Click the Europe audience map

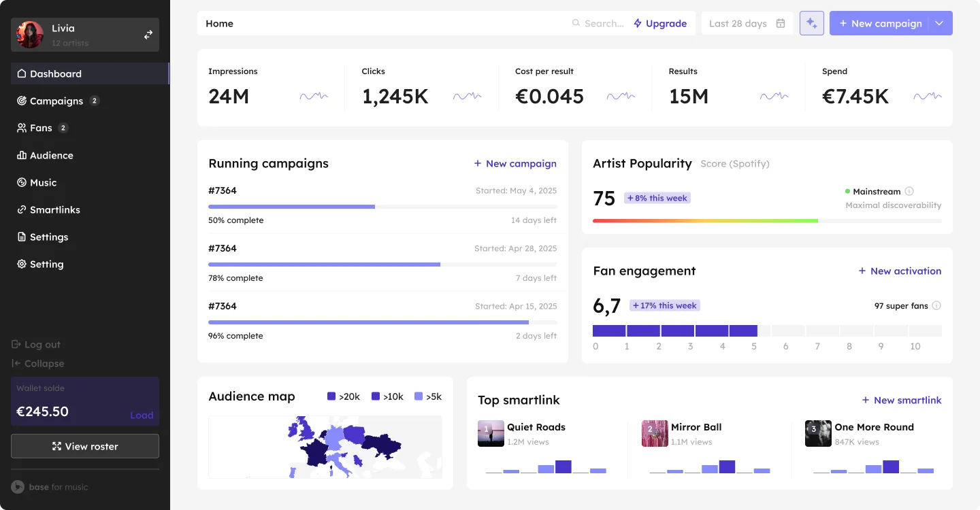click(x=325, y=447)
